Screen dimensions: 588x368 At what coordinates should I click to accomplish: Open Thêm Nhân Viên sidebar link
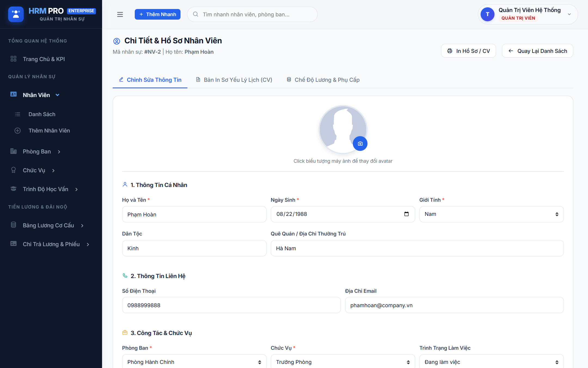point(49,131)
